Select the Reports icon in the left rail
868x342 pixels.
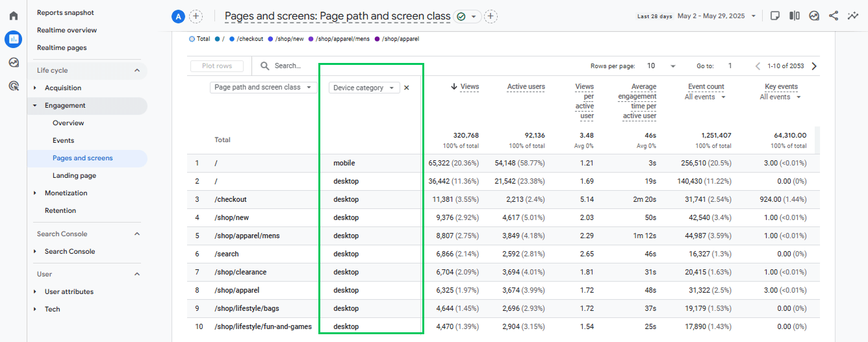[13, 39]
